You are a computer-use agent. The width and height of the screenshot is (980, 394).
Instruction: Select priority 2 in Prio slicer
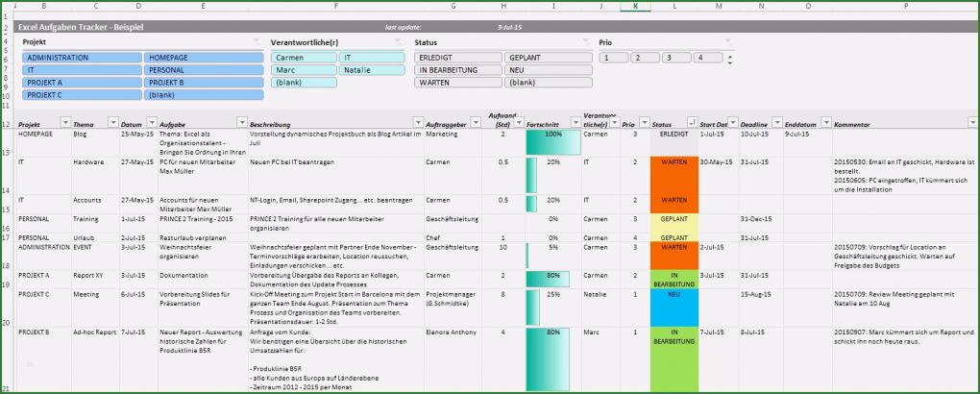coord(645,58)
